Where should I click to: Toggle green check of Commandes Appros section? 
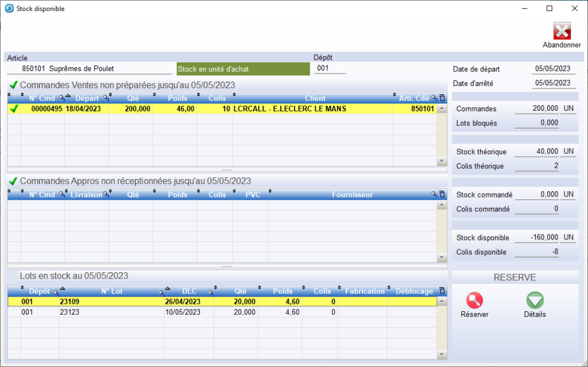(x=13, y=181)
